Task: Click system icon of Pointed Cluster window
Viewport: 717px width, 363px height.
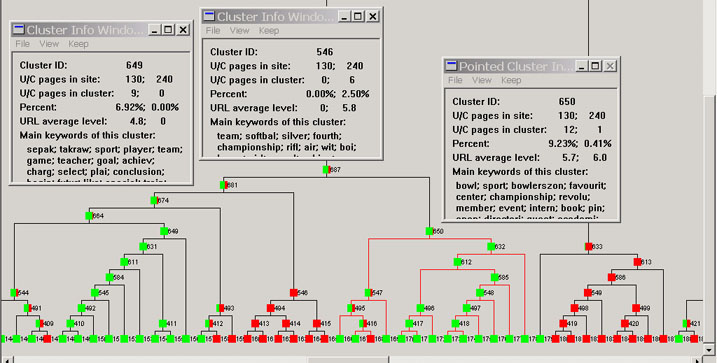Action: (x=452, y=66)
